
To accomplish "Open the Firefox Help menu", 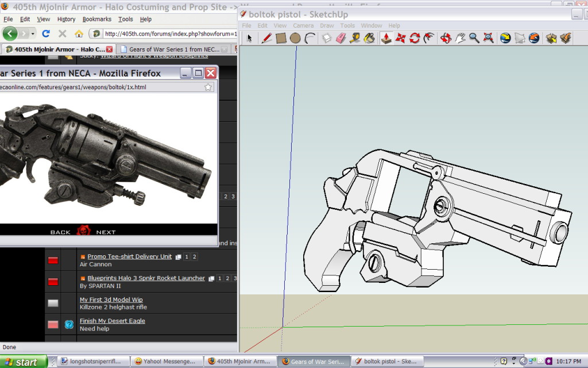I will 146,19.
